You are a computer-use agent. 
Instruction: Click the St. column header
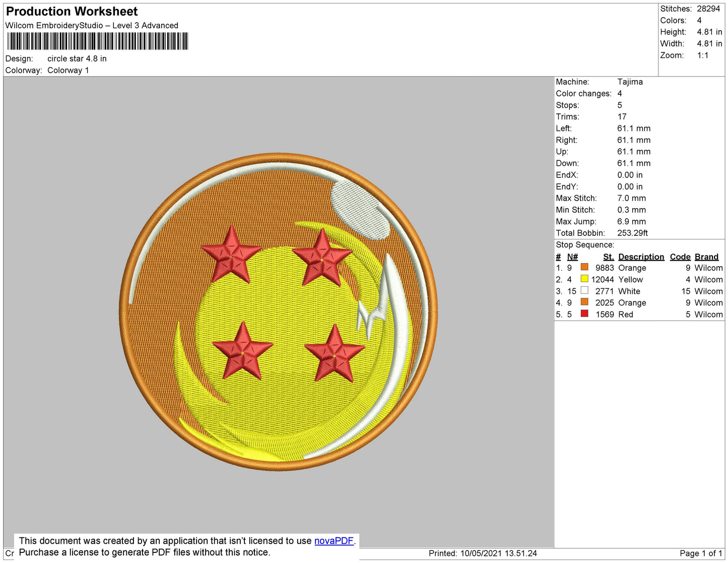(608, 257)
